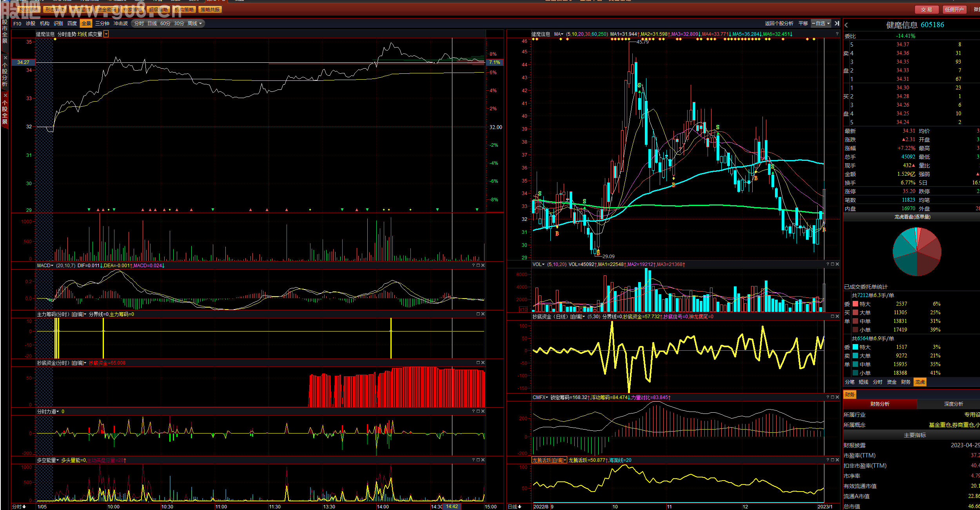Click the 低佣开户 button
The width and height of the screenshot is (980, 510).
(954, 9)
